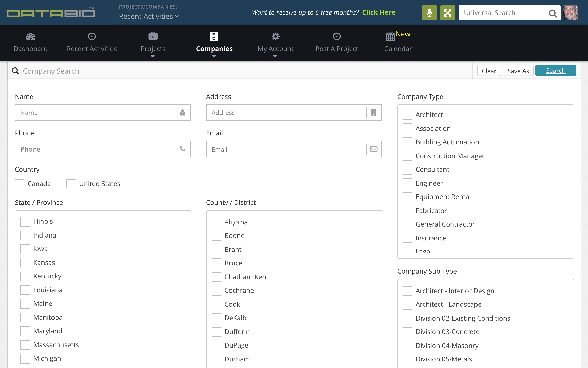Click the Recent Activities clock icon

click(92, 37)
